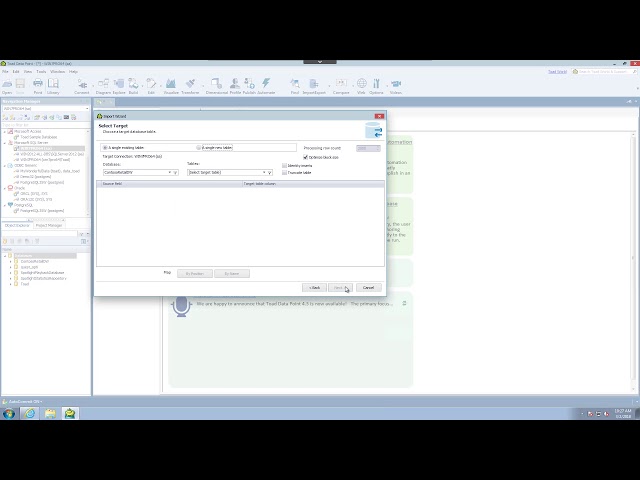Click Toad Data Point taskbar icon
The width and height of the screenshot is (640, 480).
(x=70, y=413)
